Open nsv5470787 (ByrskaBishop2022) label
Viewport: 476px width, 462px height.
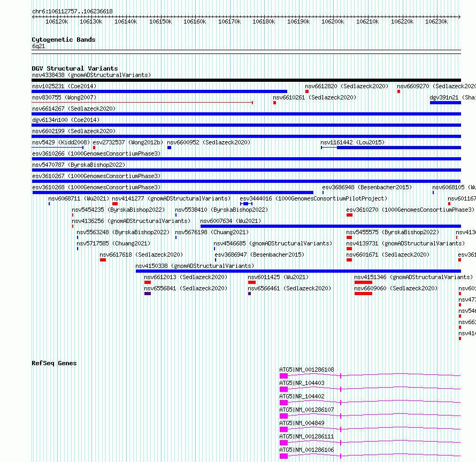tap(79, 165)
